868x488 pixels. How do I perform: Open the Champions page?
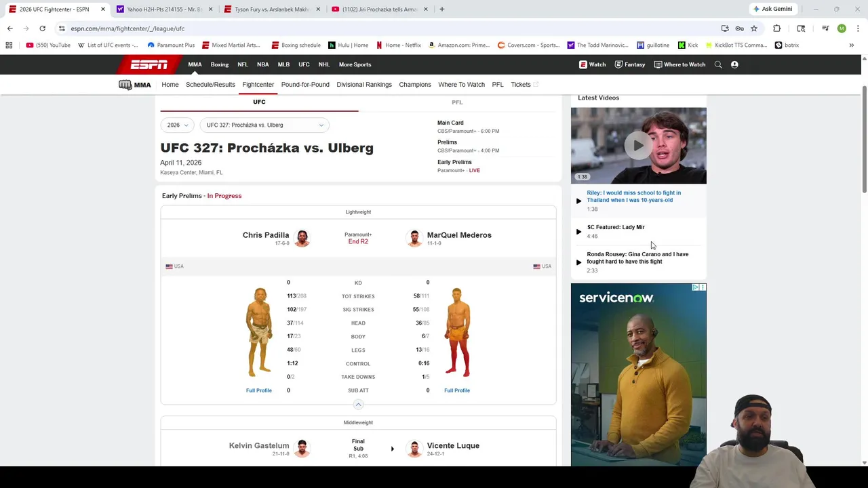pyautogui.click(x=415, y=85)
